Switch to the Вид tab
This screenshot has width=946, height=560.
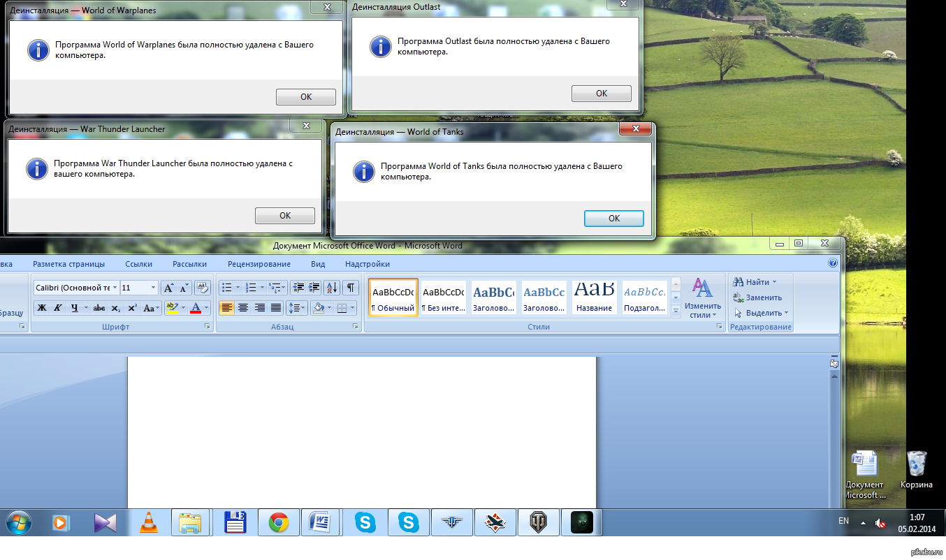(x=318, y=264)
